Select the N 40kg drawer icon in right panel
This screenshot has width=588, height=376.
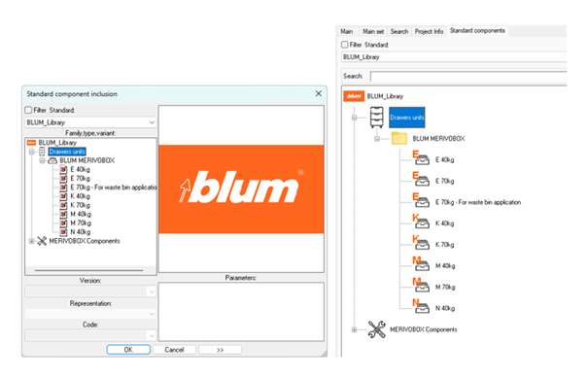point(421,307)
